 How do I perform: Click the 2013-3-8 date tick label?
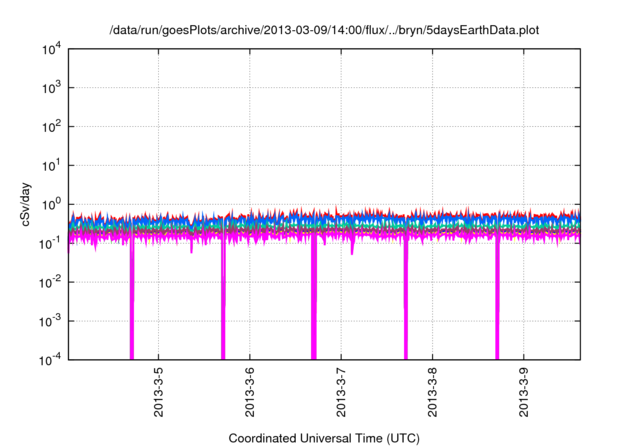[x=433, y=392]
